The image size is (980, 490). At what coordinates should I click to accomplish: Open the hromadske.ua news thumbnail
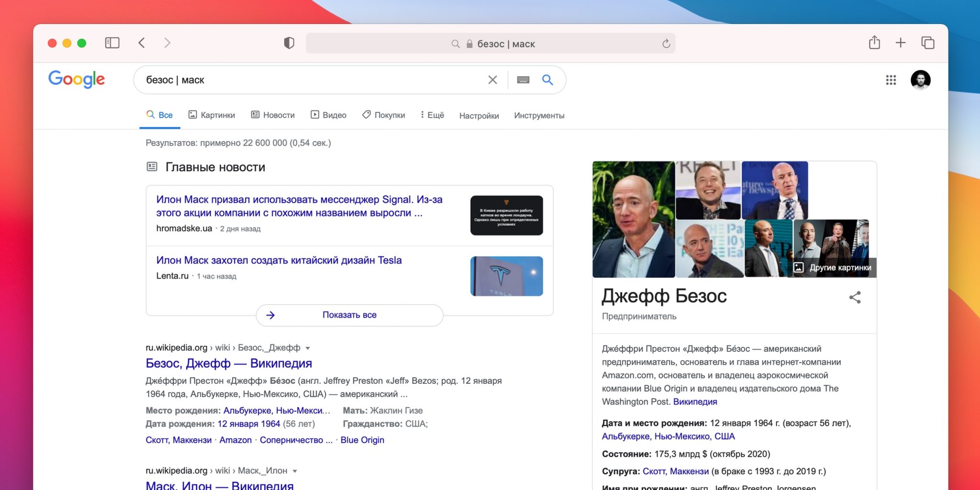tap(506, 215)
